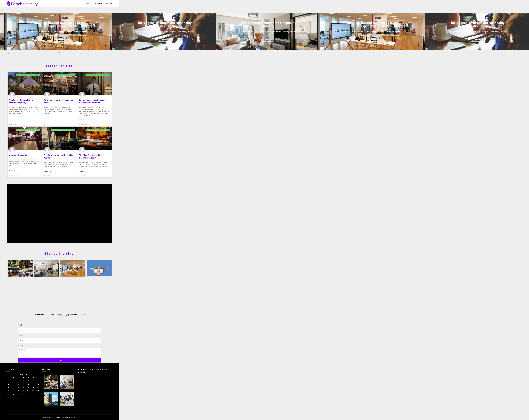The height and width of the screenshot is (420, 529).
Task: Open footer gallery hotel building image
Action: [51, 399]
